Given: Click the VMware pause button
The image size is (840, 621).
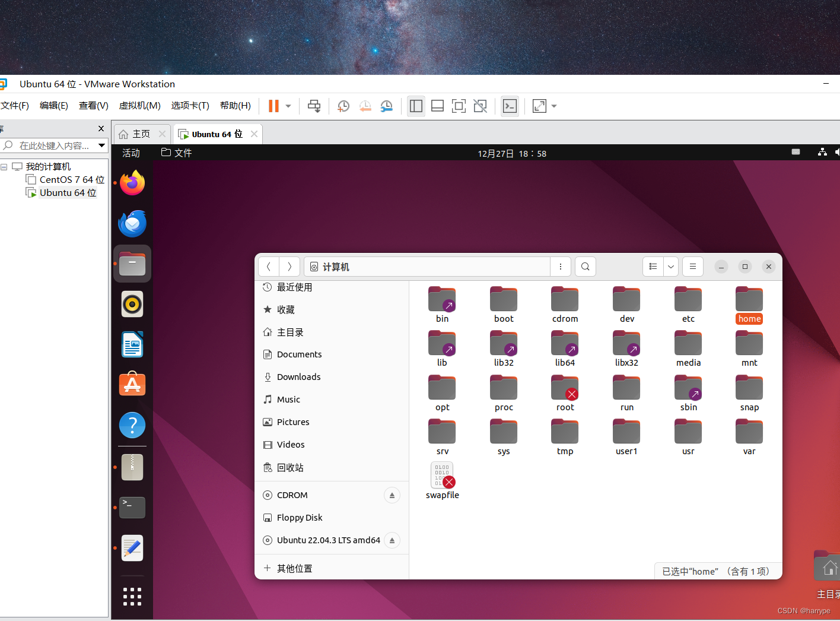Looking at the screenshot, I should point(273,106).
